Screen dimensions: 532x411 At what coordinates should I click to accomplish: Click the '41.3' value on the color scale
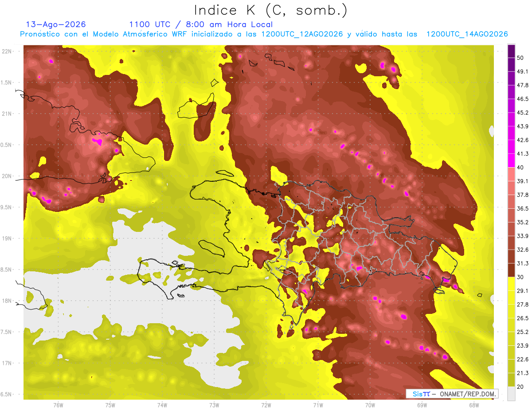tap(522, 154)
